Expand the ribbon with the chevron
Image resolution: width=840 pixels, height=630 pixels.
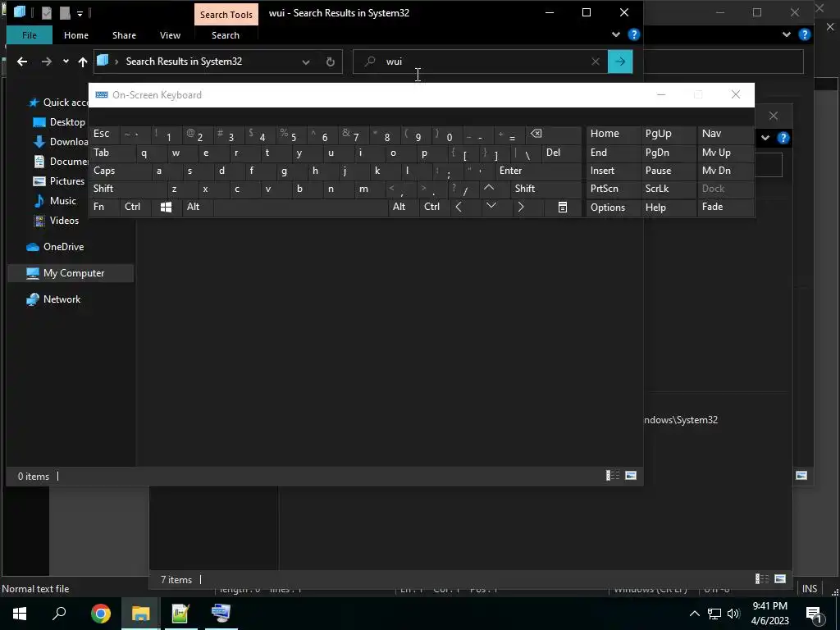616,34
